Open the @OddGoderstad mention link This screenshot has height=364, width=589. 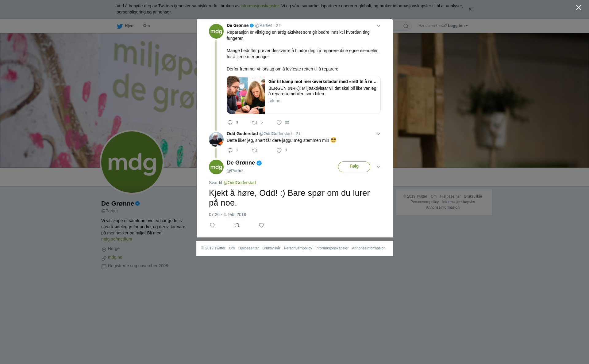(239, 183)
